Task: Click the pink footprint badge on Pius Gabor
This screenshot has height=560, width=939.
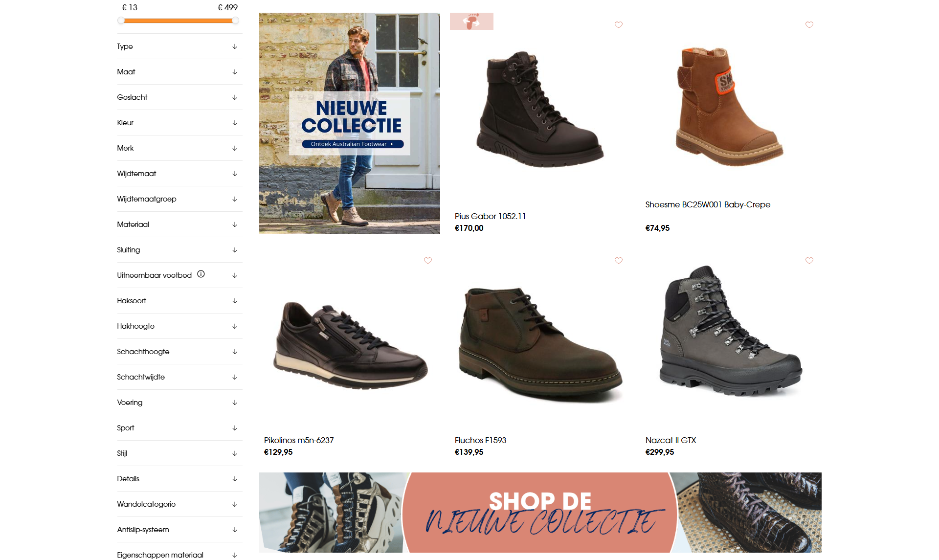Action: tap(471, 22)
